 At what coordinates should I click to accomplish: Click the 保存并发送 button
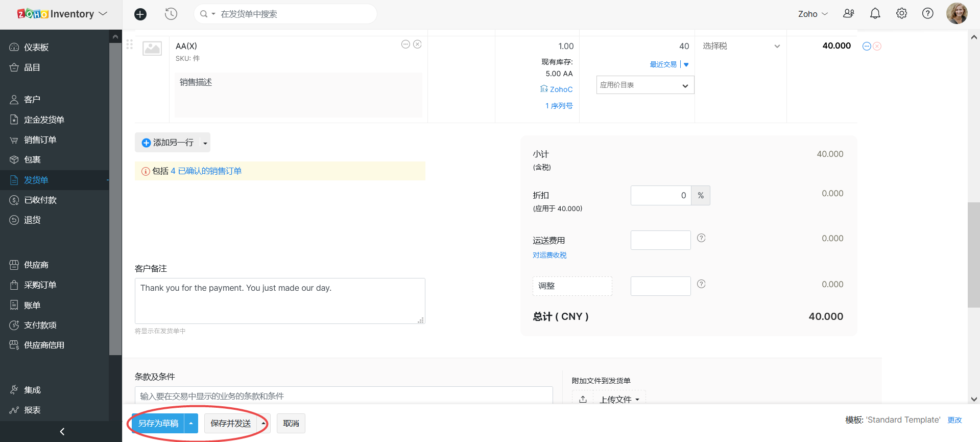[x=230, y=424]
